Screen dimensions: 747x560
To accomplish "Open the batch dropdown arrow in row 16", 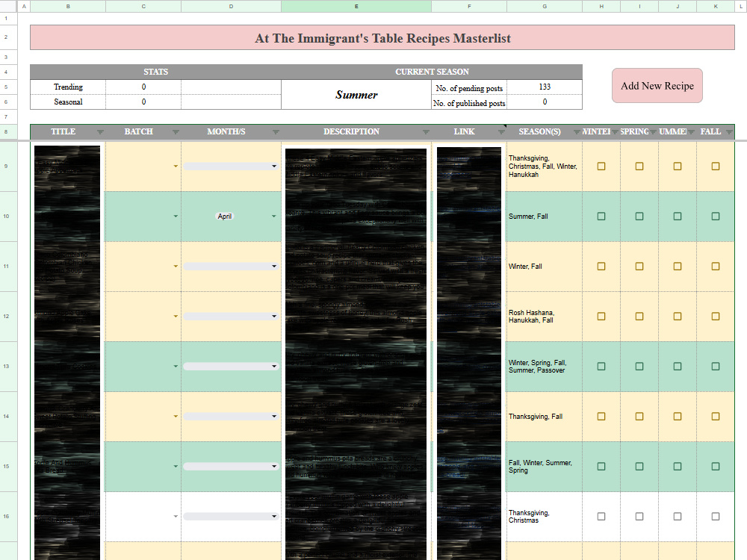I will [176, 516].
